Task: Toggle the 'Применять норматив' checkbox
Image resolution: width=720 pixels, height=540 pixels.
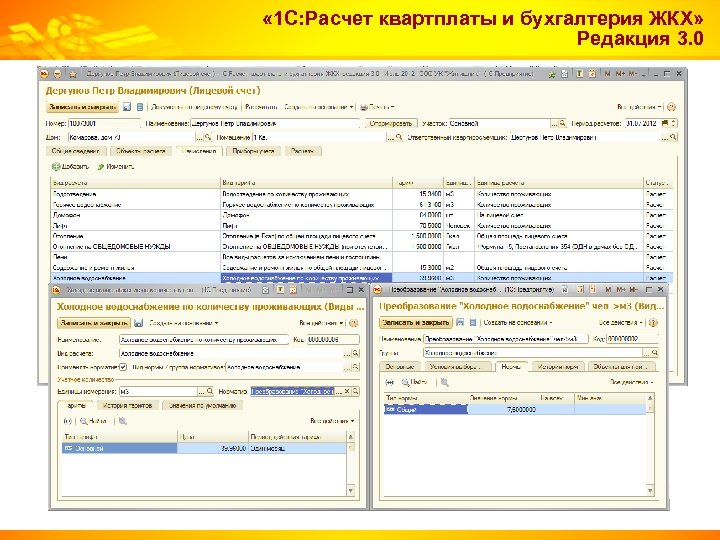Action: point(123,367)
